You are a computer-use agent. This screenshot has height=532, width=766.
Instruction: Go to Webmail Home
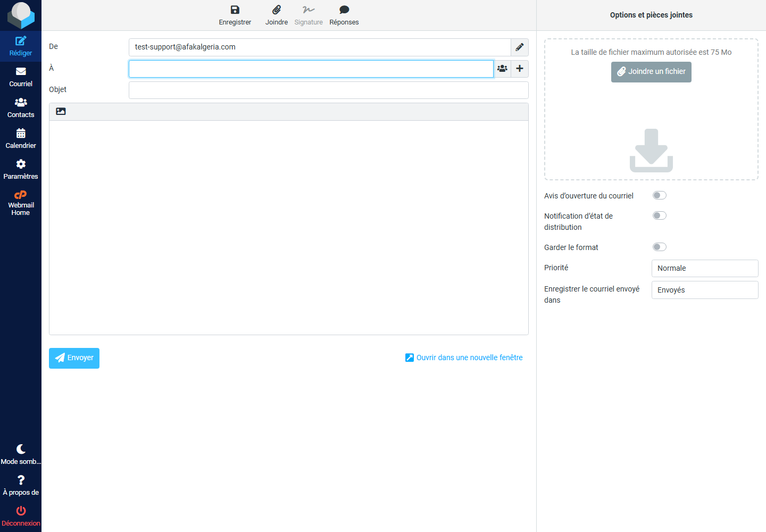tap(21, 203)
